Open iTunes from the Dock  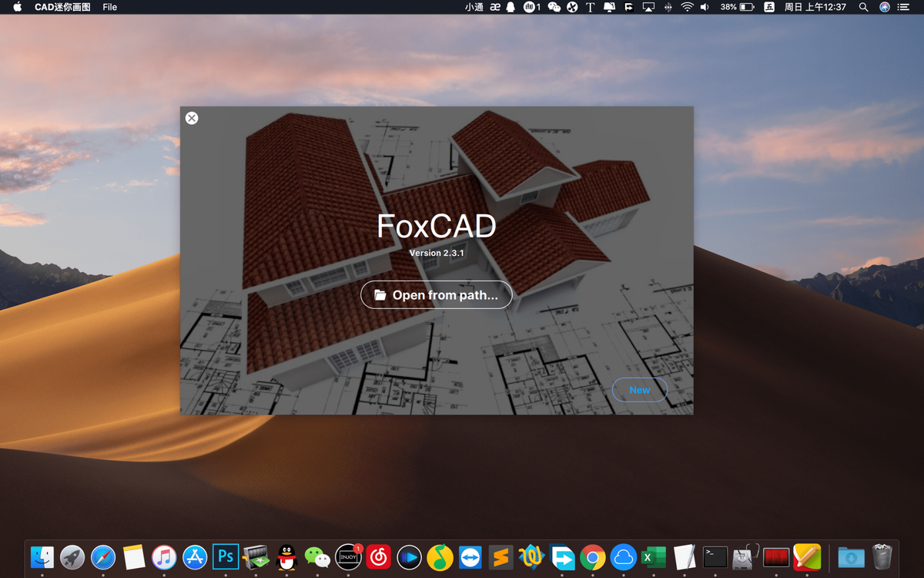pyautogui.click(x=164, y=556)
